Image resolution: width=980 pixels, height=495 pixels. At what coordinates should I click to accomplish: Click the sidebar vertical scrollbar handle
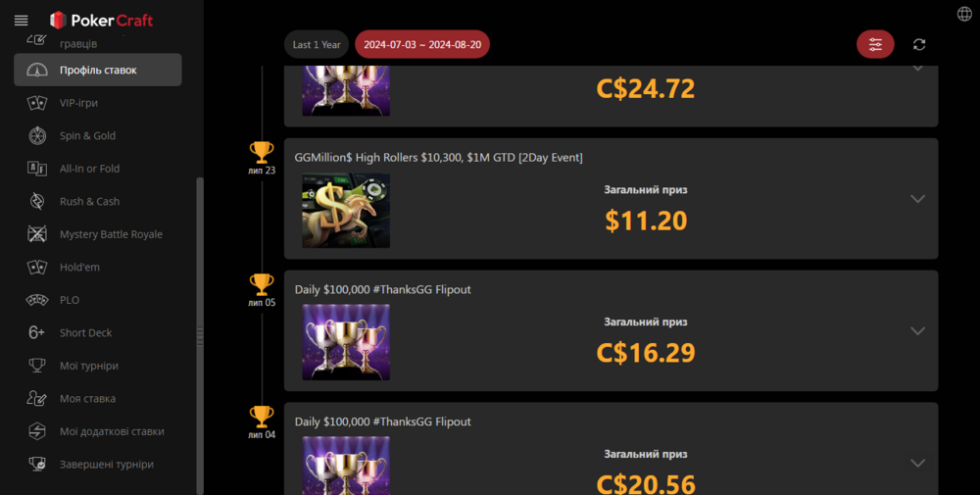click(200, 335)
